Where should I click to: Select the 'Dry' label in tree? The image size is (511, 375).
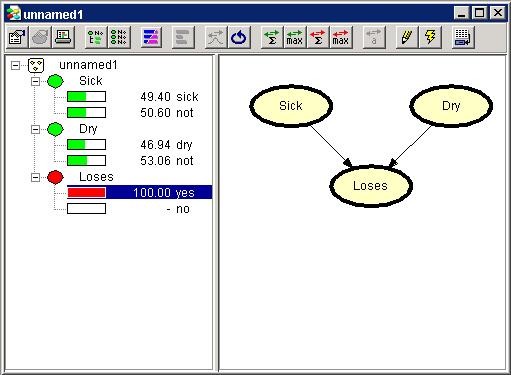88,129
